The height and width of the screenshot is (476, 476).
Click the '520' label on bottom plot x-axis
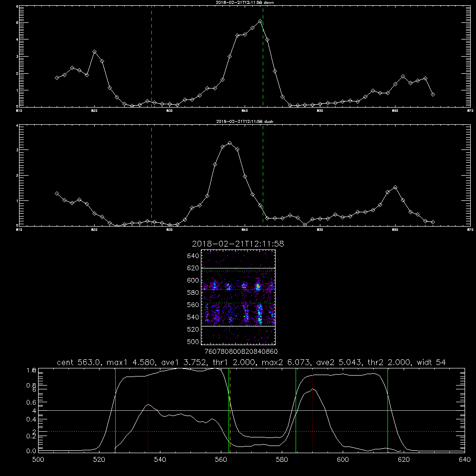click(x=99, y=460)
